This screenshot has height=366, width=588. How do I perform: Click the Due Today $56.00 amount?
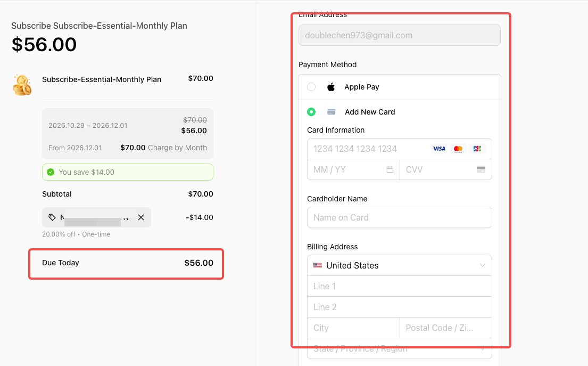coord(199,263)
